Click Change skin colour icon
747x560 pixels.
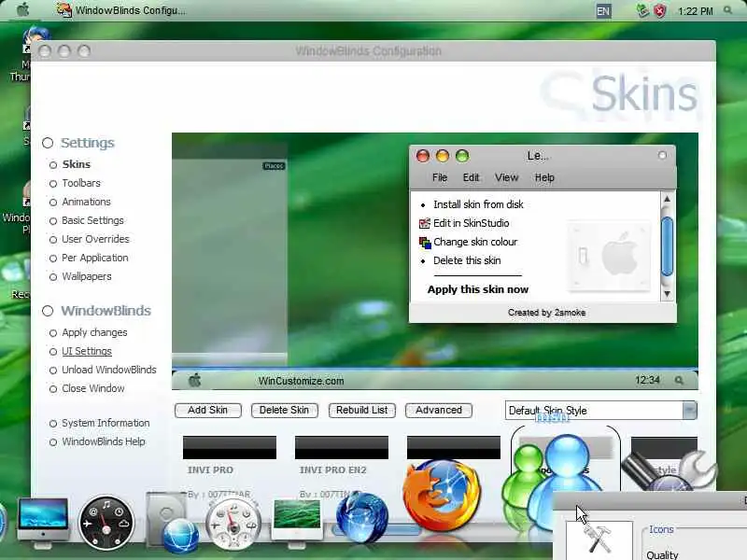click(x=425, y=243)
